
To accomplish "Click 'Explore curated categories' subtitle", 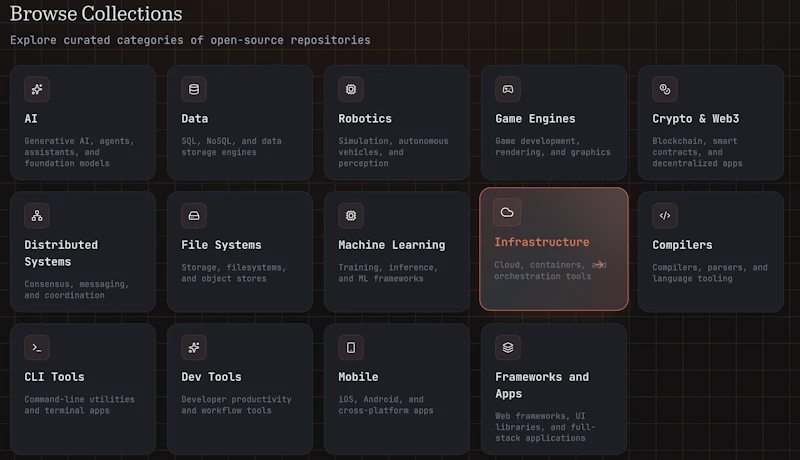I will coord(190,40).
